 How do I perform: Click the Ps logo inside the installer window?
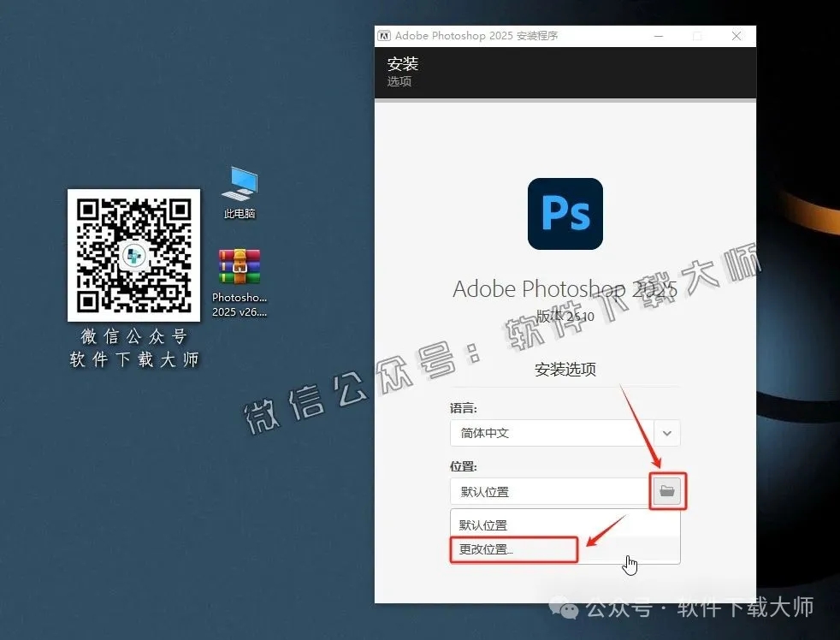(565, 214)
